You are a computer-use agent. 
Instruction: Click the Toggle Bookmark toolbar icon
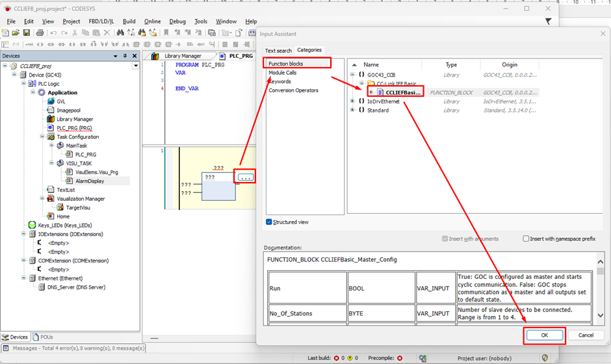(166, 32)
